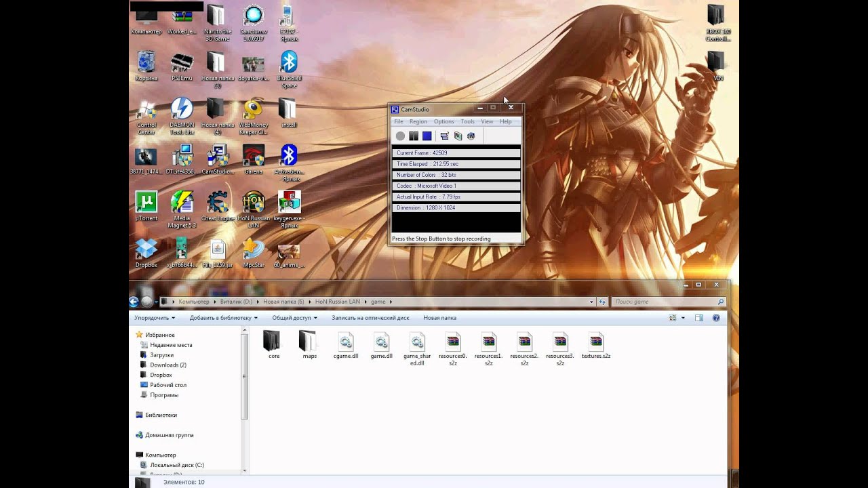Open the View menu in CamStudio
This screenshot has width=868, height=488.
487,122
